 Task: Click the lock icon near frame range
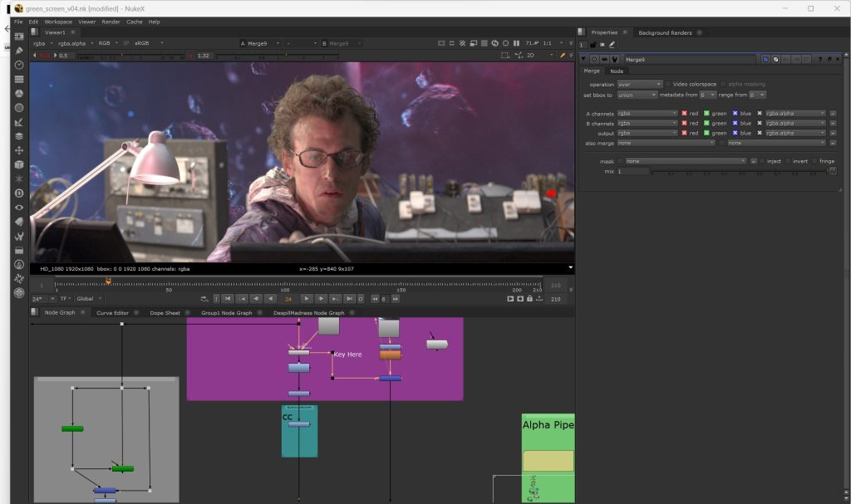[529, 298]
